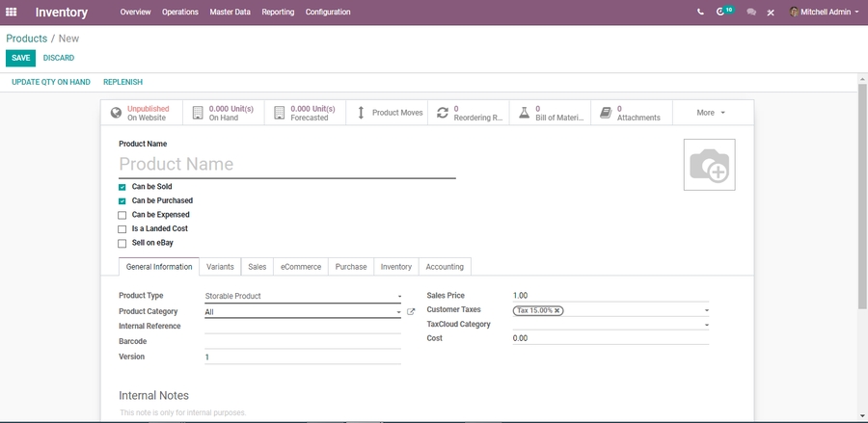
Task: Enable the Can be Expensed checkbox
Action: [x=122, y=215]
